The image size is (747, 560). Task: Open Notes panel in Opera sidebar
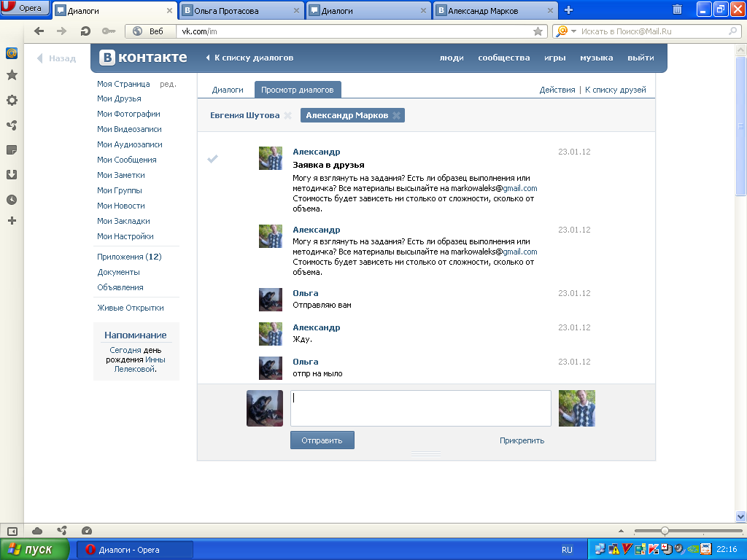click(x=12, y=150)
